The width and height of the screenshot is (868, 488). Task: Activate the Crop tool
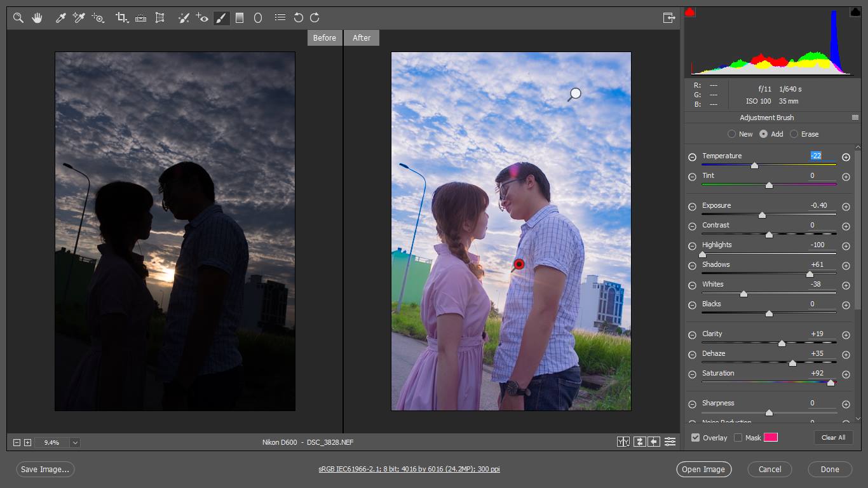coord(121,18)
